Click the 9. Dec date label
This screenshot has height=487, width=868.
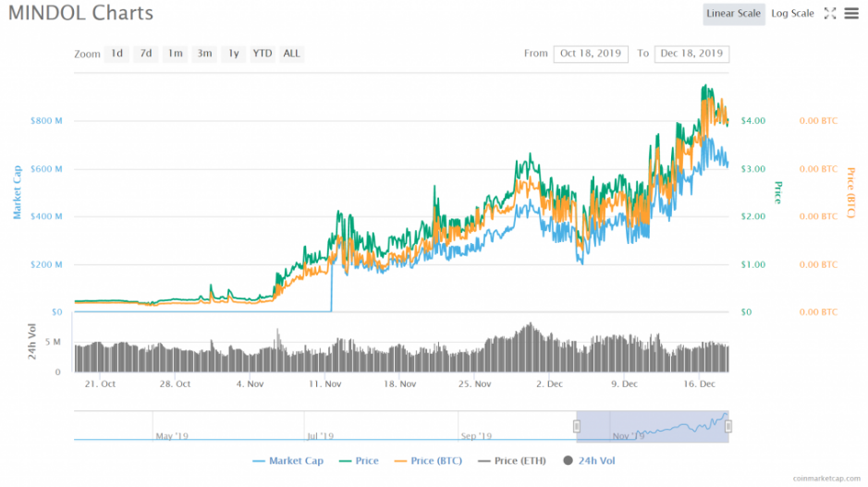click(x=625, y=384)
